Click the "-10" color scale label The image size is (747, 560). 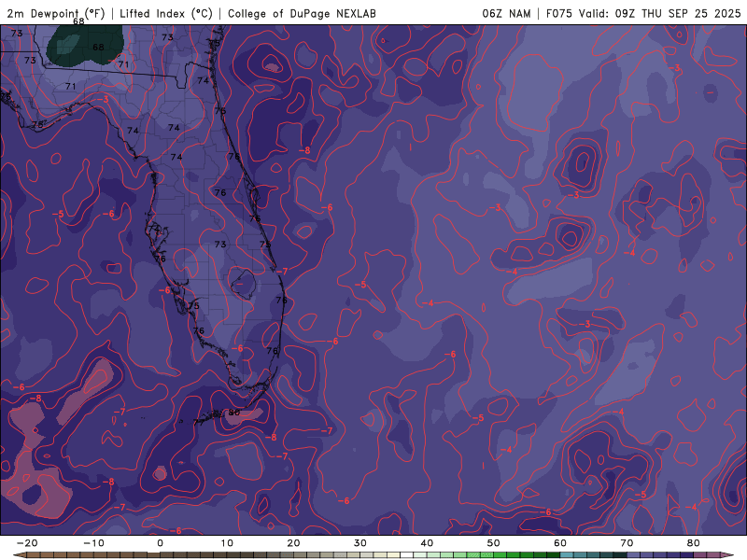pyautogui.click(x=93, y=543)
